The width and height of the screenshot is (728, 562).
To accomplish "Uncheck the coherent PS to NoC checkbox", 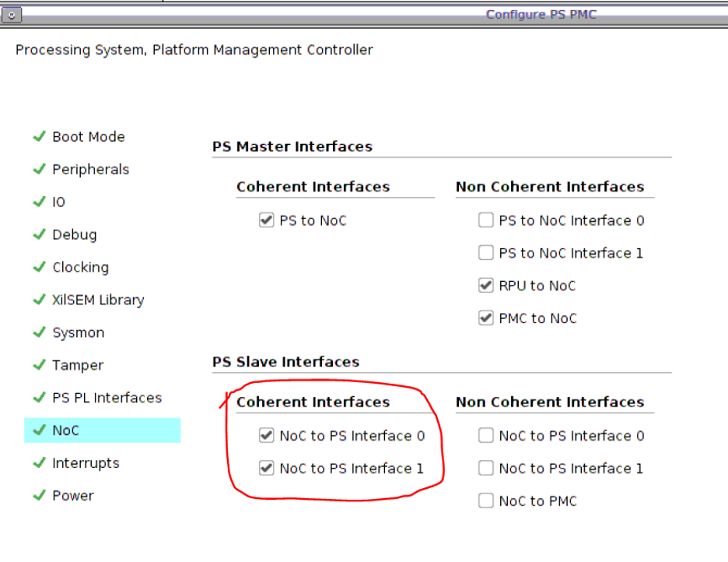I will point(267,221).
